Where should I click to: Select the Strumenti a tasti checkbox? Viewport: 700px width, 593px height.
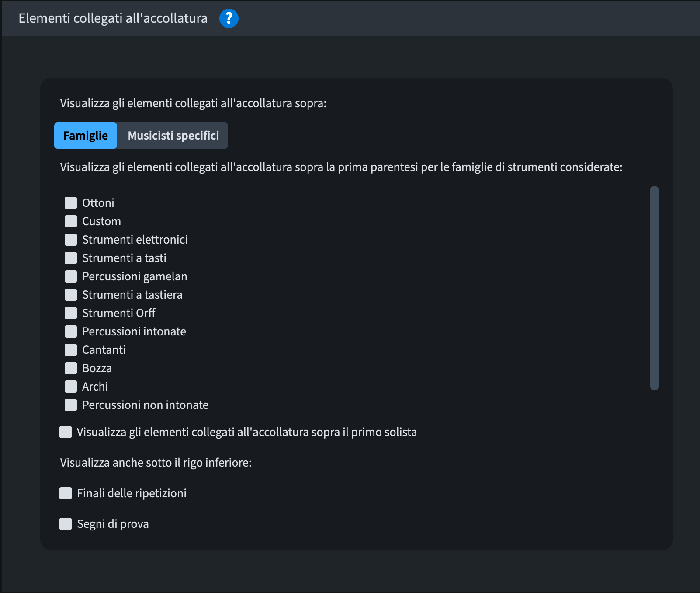point(71,258)
